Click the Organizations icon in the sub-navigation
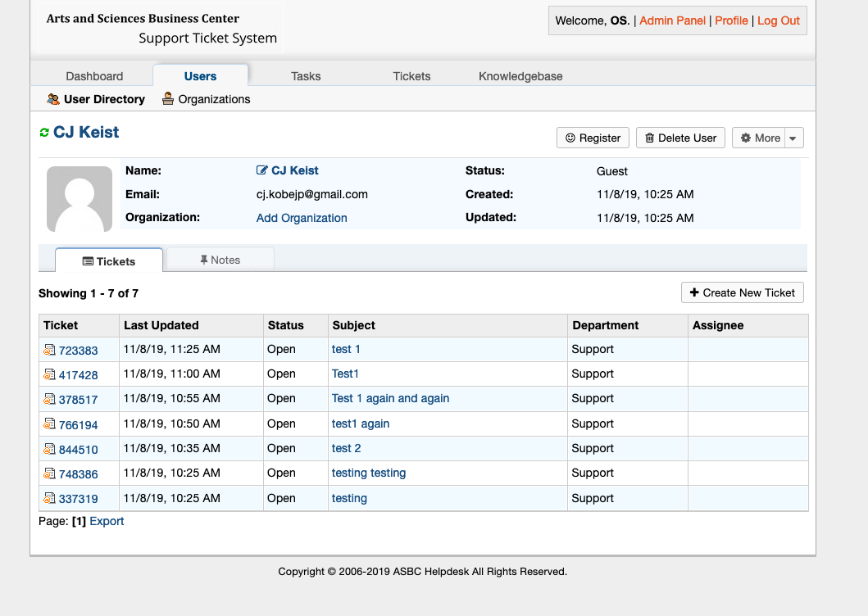Image resolution: width=868 pixels, height=616 pixels. pyautogui.click(x=168, y=99)
